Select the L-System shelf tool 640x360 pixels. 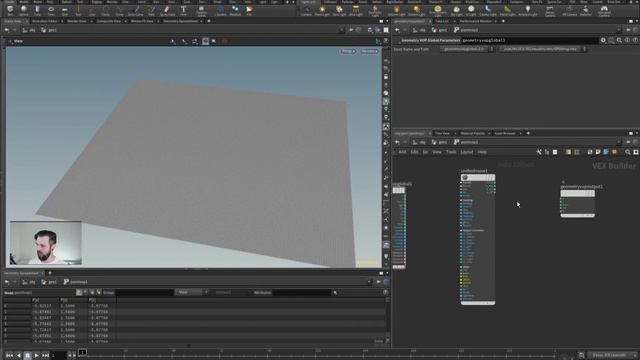pyautogui.click(x=220, y=10)
